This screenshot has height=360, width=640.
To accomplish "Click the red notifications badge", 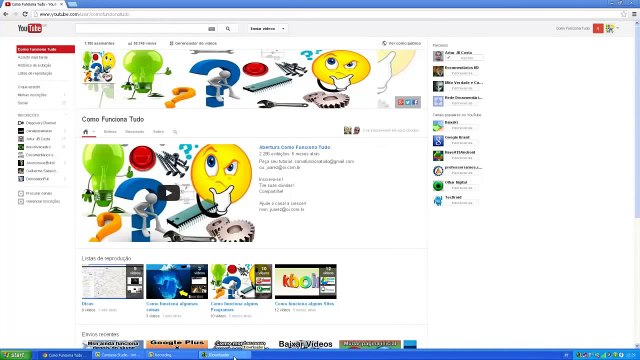I will (598, 28).
